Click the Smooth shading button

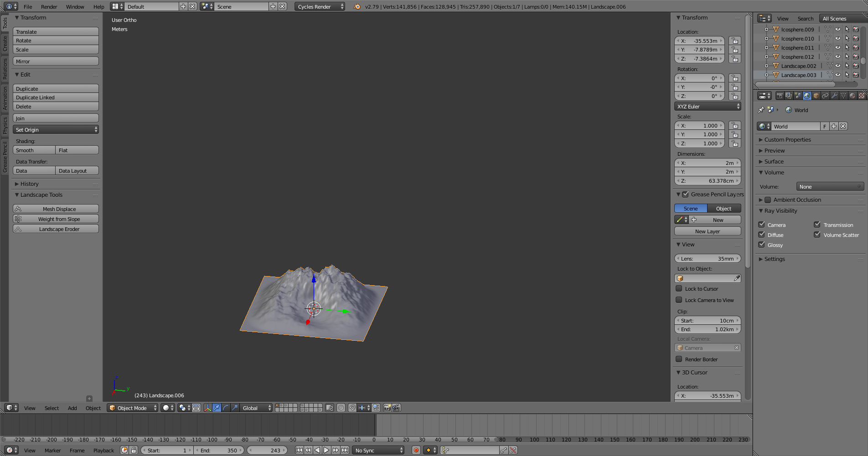pos(34,150)
